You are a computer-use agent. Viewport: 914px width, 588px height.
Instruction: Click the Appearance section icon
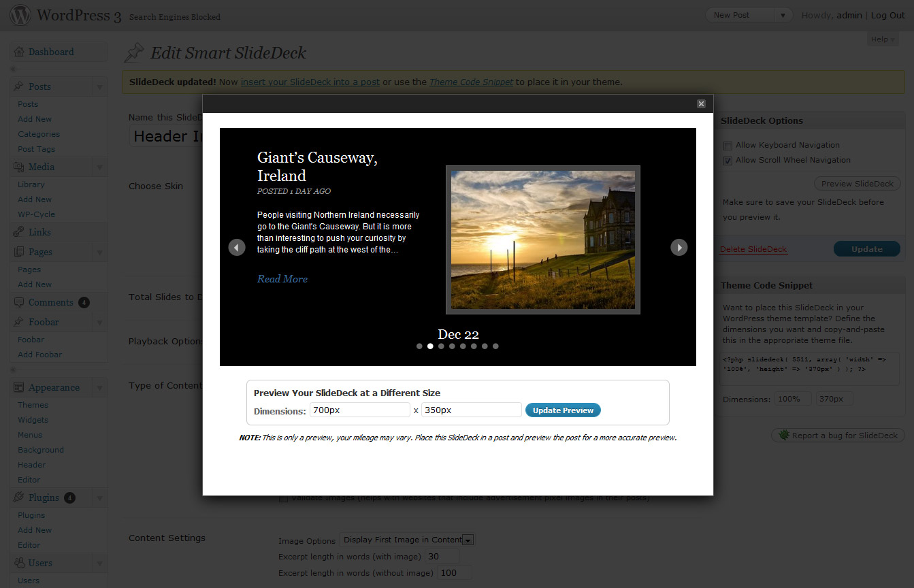coord(18,387)
